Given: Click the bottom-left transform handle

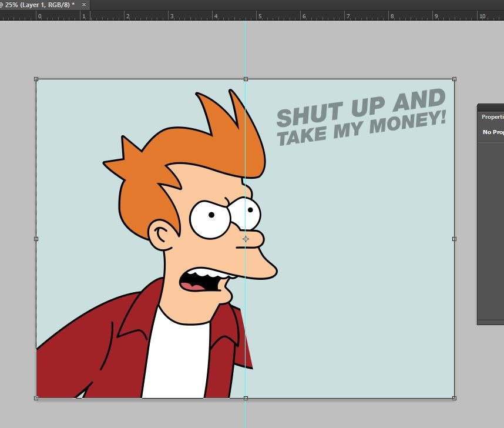Looking at the screenshot, I should [36, 399].
